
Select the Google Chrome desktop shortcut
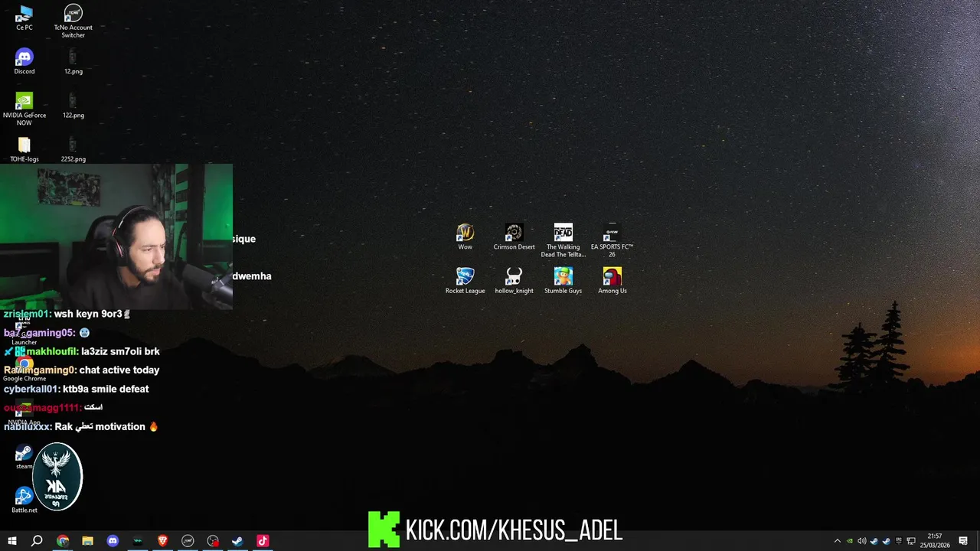coord(24,370)
